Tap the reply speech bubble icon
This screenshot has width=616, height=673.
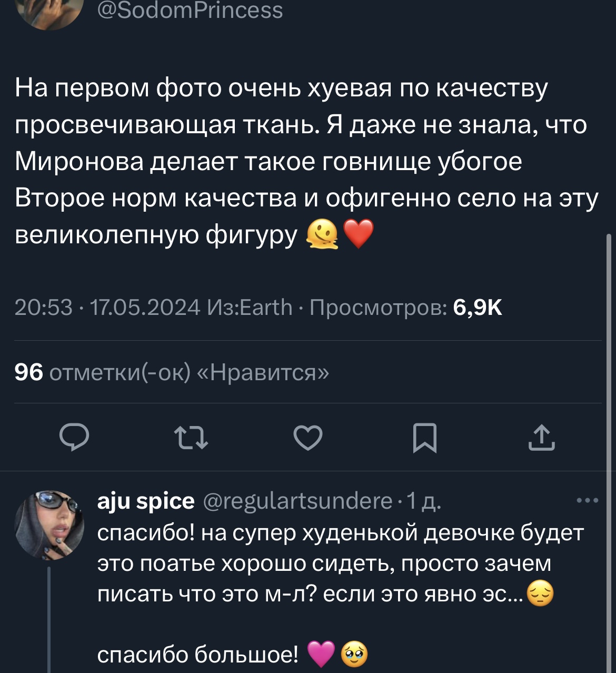74,437
